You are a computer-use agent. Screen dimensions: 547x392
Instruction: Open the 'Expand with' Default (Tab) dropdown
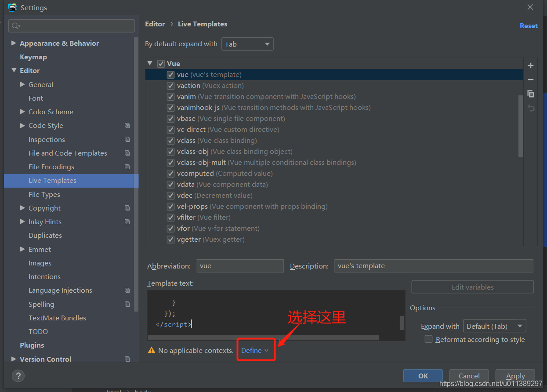point(494,326)
